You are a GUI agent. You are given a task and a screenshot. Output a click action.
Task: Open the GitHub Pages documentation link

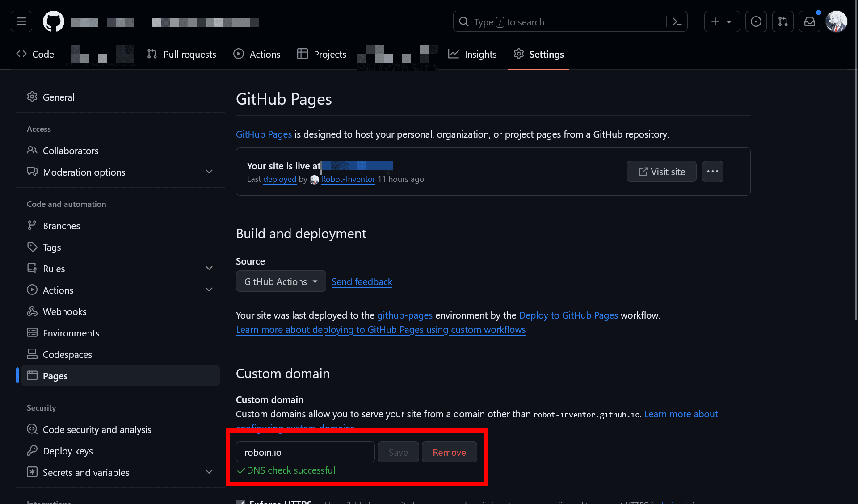pos(264,134)
